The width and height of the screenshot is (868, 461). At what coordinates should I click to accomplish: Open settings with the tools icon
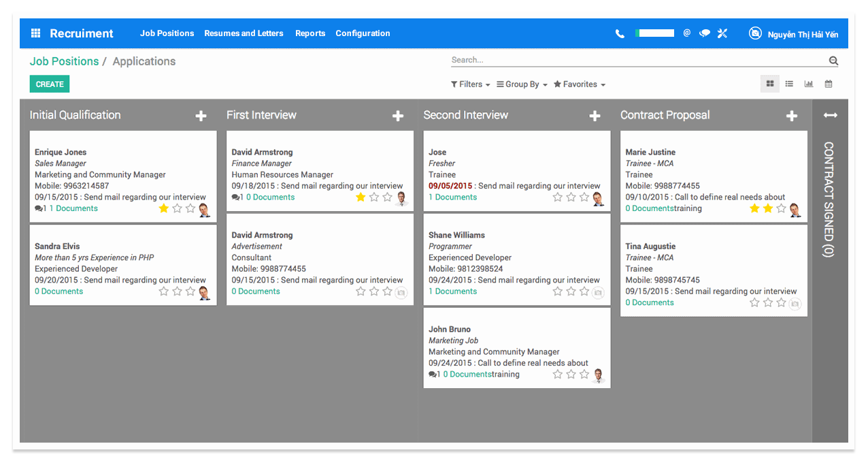[722, 33]
